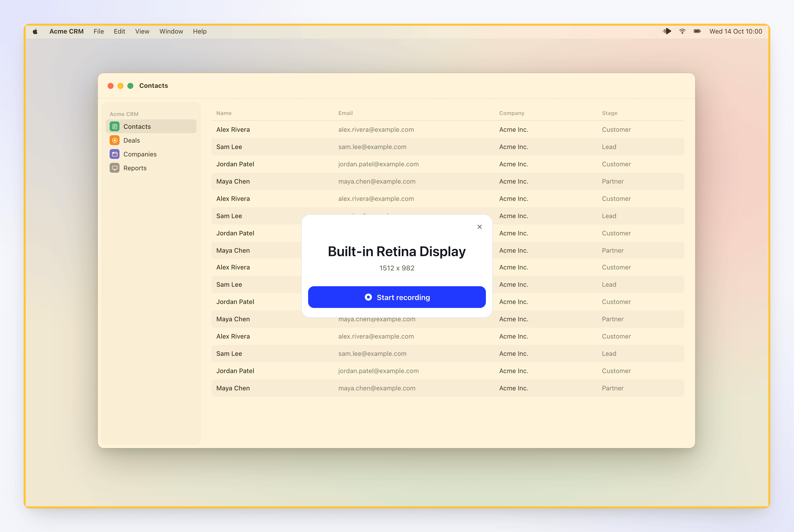Click the first jordan.patel@example.com email cell
Screen dimensions: 794x532
(x=378, y=164)
